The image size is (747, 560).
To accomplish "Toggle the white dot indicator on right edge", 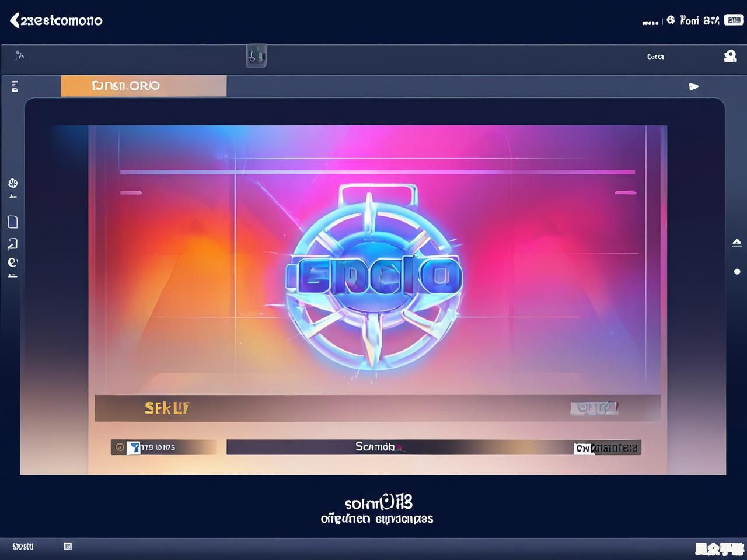I will 737,272.
